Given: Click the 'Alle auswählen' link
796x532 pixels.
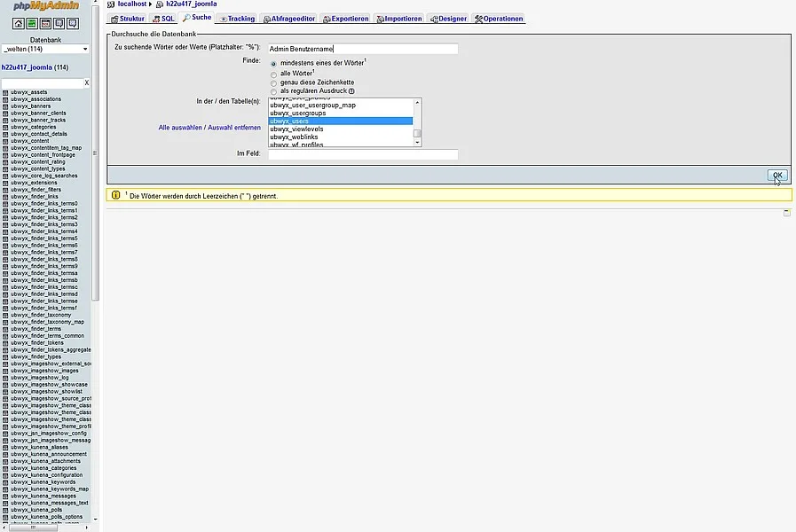Looking at the screenshot, I should tap(180, 128).
